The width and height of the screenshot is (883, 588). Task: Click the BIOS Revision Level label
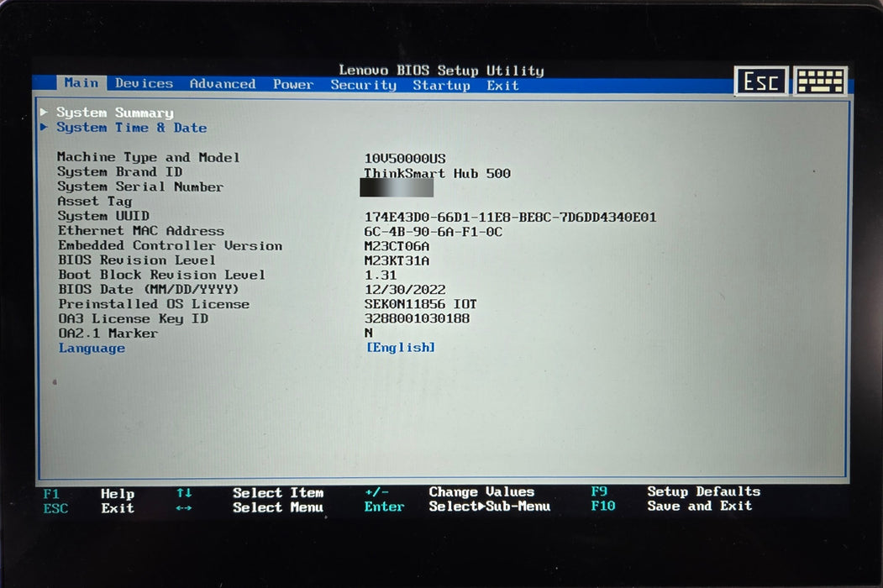(137, 260)
